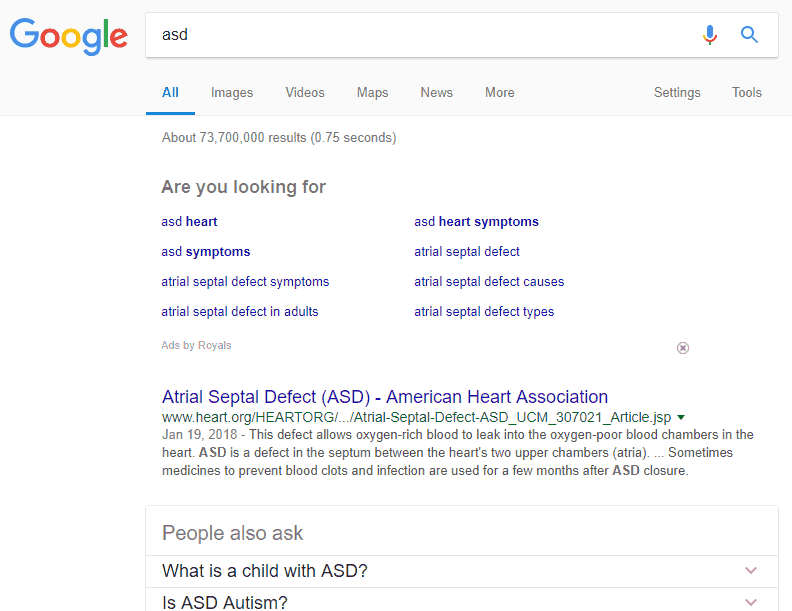The image size is (792, 611).
Task: Open "atrial septal defect symptoms" link
Action: point(245,281)
